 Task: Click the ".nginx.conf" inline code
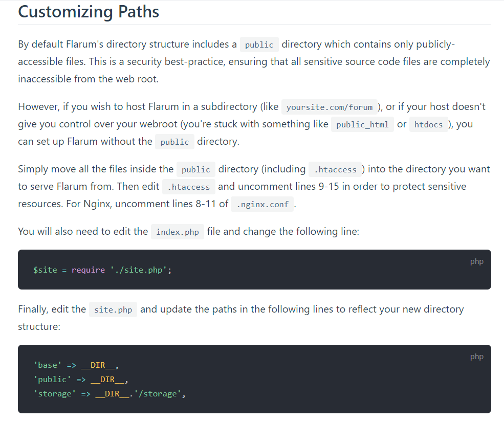262,205
